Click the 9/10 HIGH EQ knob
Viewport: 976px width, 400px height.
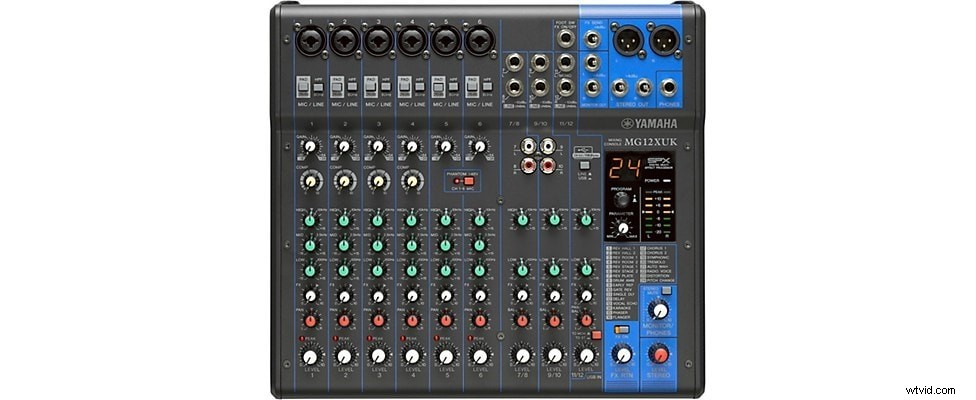point(554,220)
